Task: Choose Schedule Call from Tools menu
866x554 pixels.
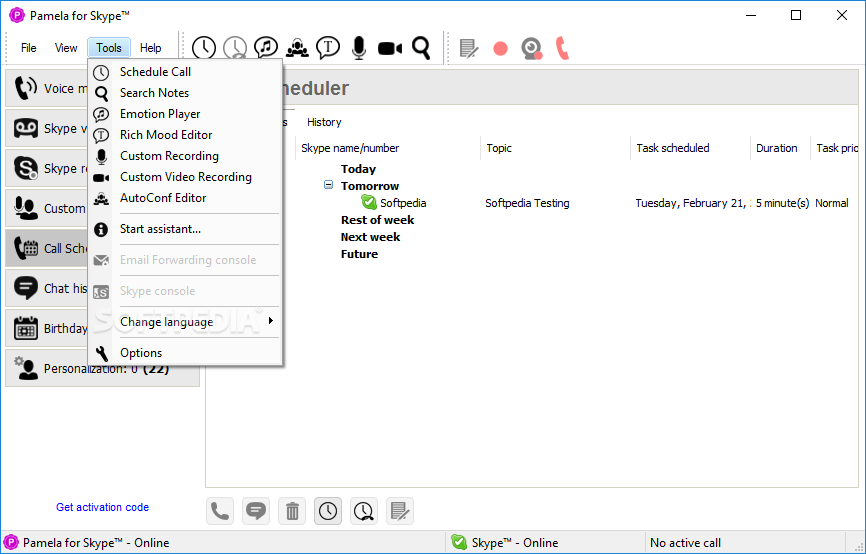Action: [x=186, y=72]
